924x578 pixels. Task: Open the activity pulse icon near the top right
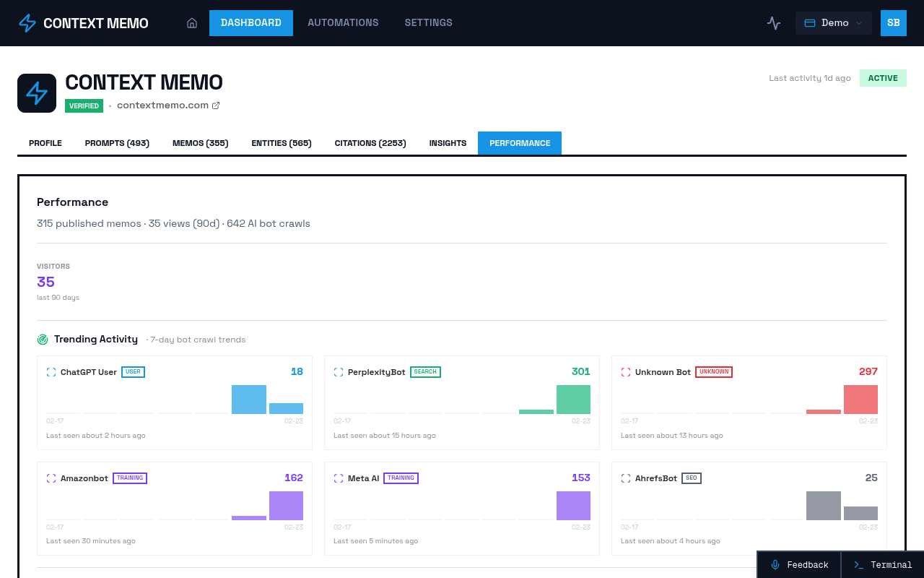click(x=773, y=22)
